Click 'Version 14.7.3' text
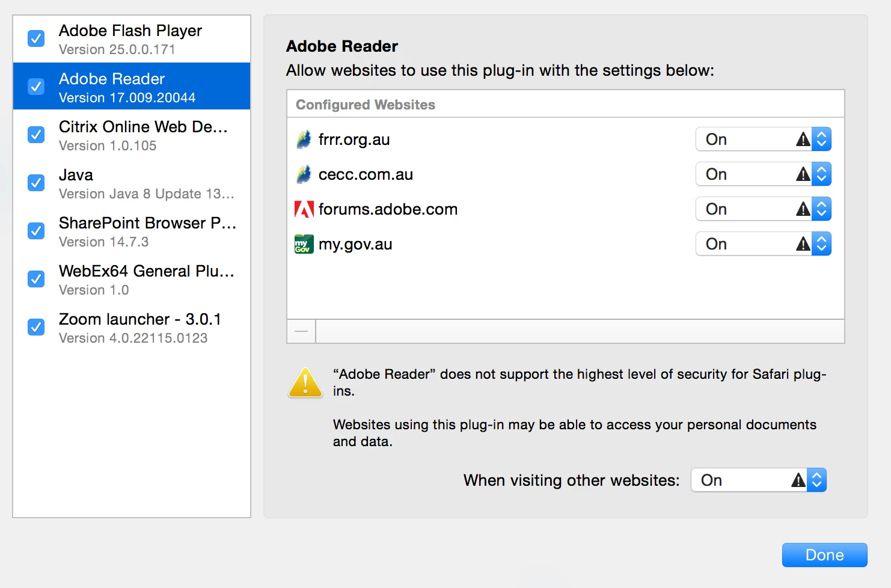Image resolution: width=891 pixels, height=588 pixels. [103, 242]
